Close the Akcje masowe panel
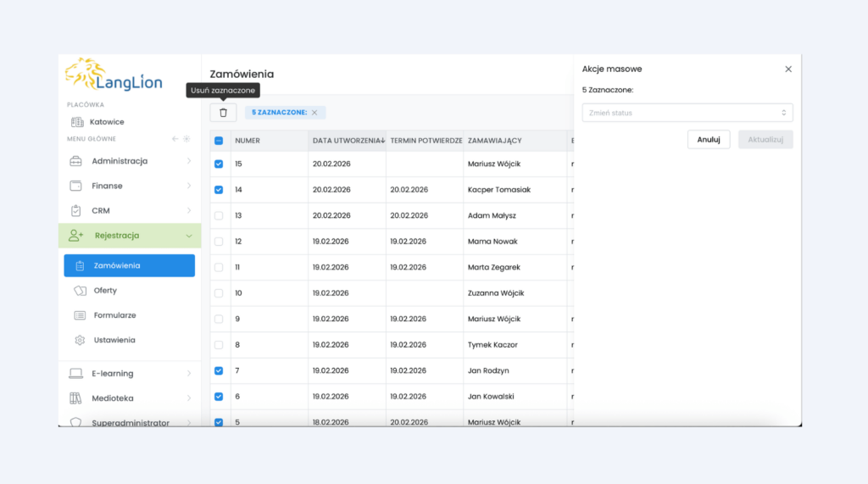868x484 pixels. [x=788, y=70]
